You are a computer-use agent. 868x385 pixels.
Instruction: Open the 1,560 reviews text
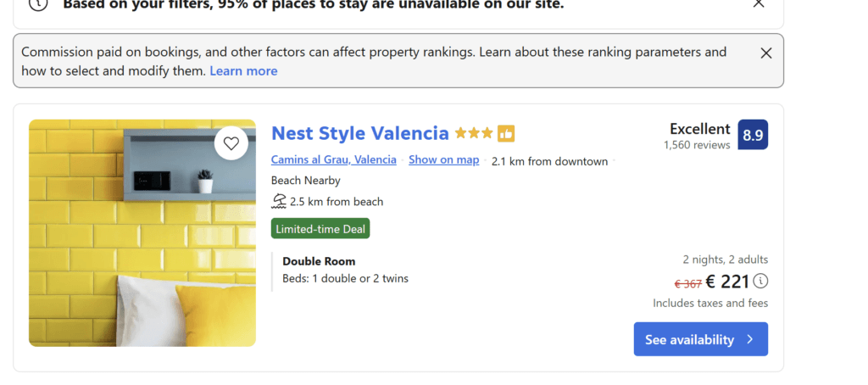pyautogui.click(x=697, y=146)
